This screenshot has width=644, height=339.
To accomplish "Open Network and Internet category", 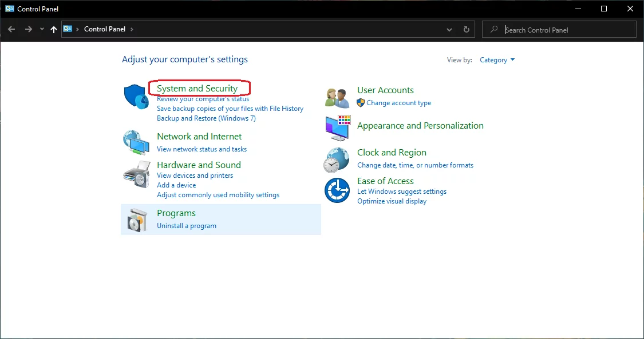I will [199, 137].
